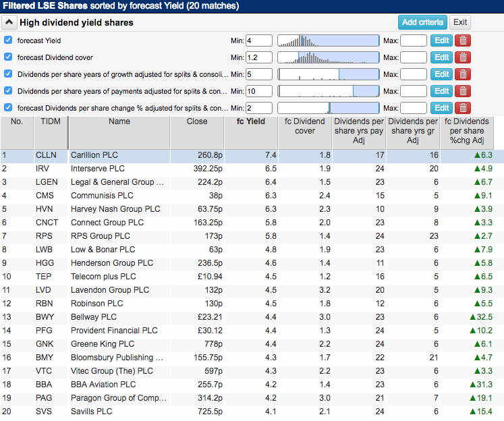Edit the Dividends per share change % criterion

pos(442,108)
